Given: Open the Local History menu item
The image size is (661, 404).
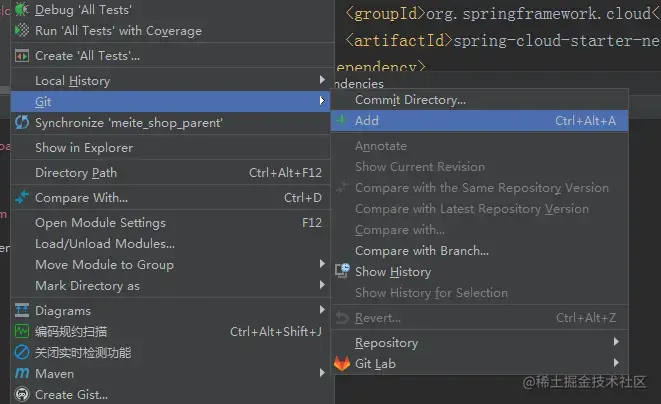Looking at the screenshot, I should (x=172, y=81).
